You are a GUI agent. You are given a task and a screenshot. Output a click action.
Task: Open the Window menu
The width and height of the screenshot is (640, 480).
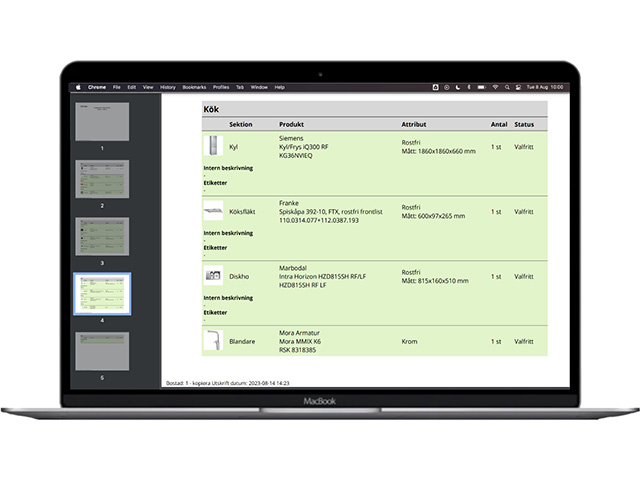(x=259, y=87)
